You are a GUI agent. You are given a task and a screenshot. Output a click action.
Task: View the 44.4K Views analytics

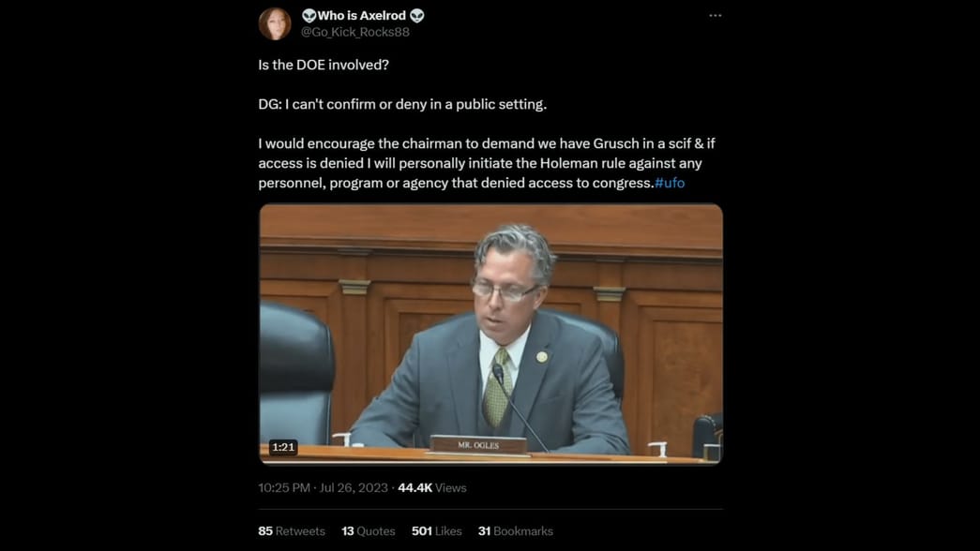point(432,488)
